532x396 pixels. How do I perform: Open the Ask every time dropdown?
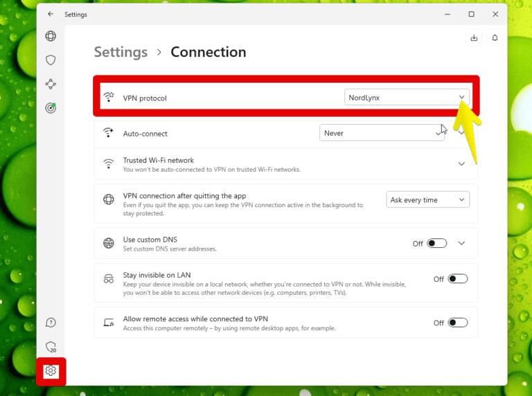tap(427, 200)
